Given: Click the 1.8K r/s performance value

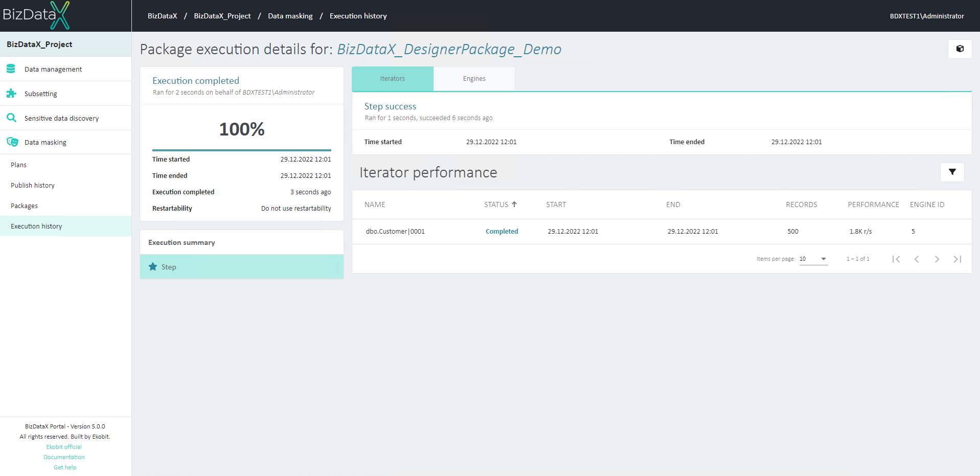Looking at the screenshot, I should 860,232.
